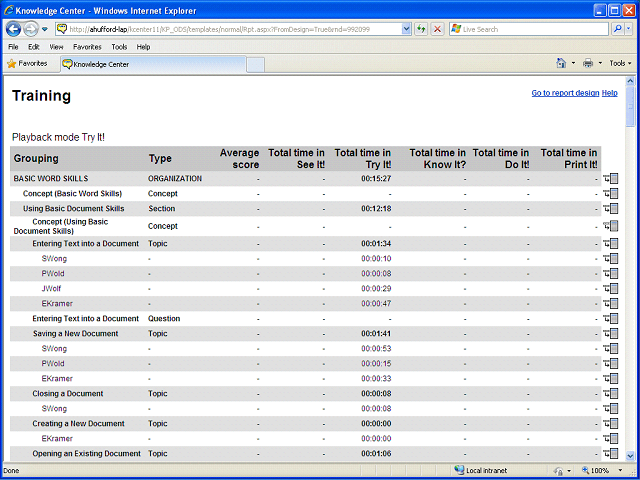Open the Favorites menu
Viewport: 640px width, 480px height.
(87, 47)
